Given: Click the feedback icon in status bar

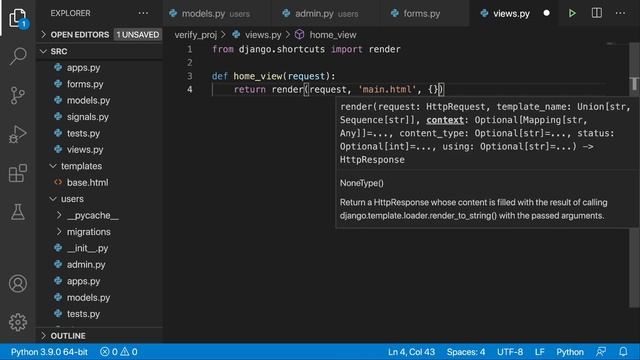Looking at the screenshot, I should [x=601, y=352].
